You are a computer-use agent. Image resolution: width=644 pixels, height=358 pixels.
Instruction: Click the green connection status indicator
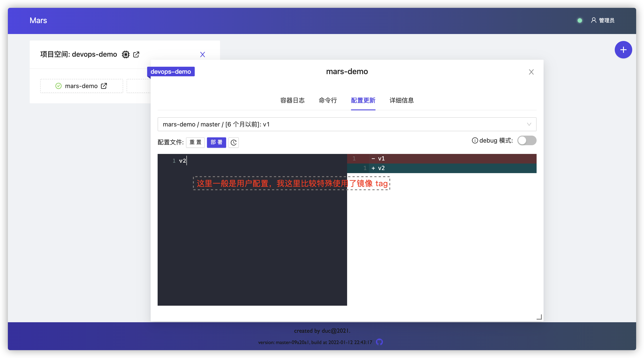(580, 20)
